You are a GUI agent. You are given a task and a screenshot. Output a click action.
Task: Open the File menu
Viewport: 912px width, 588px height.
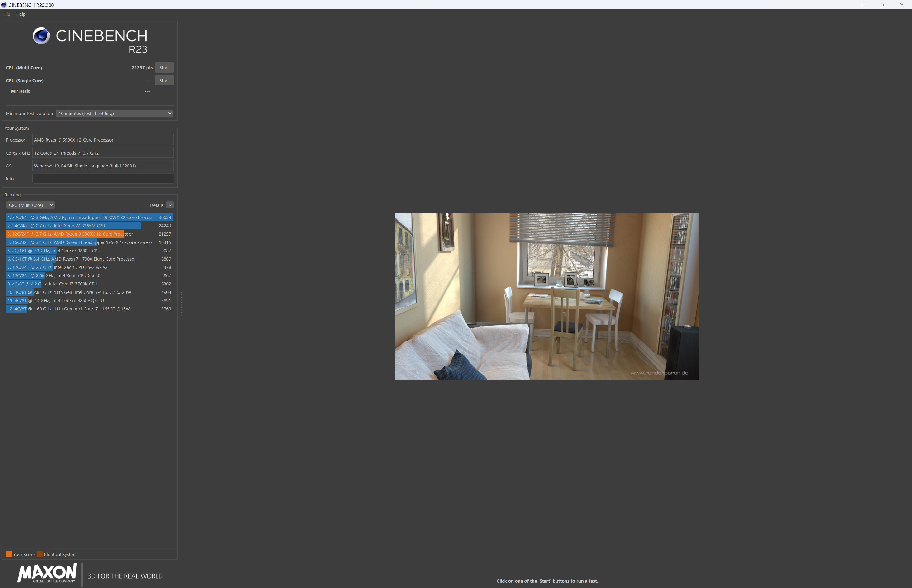(x=7, y=14)
